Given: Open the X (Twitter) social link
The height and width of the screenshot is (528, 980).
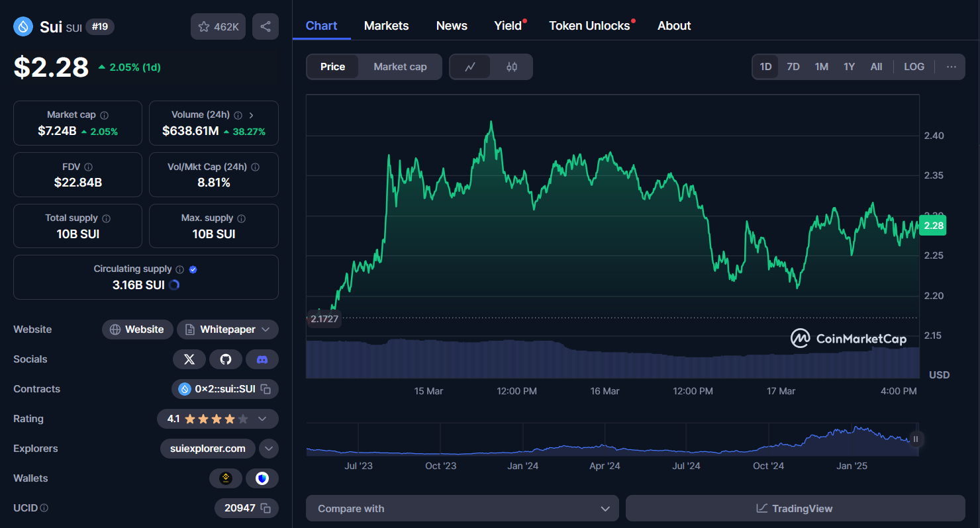Looking at the screenshot, I should pos(189,359).
